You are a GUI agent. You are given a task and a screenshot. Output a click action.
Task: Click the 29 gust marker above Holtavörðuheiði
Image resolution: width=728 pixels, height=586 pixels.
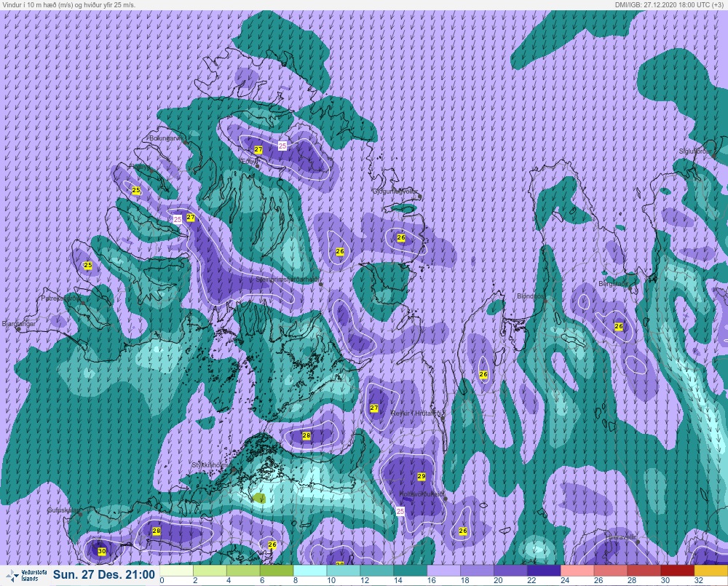click(421, 476)
